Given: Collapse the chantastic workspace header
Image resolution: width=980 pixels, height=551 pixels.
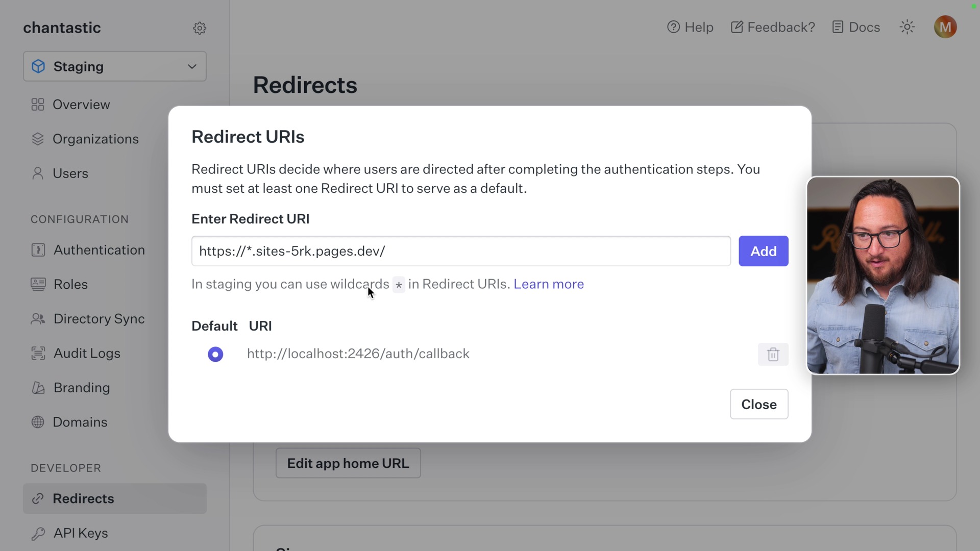Looking at the screenshot, I should pyautogui.click(x=62, y=28).
